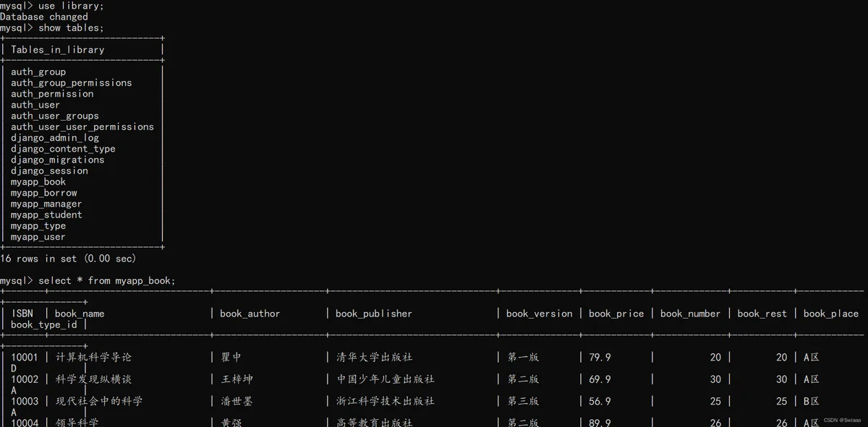Select the book name 现代社会中的科学
The width and height of the screenshot is (868, 427).
[99, 401]
